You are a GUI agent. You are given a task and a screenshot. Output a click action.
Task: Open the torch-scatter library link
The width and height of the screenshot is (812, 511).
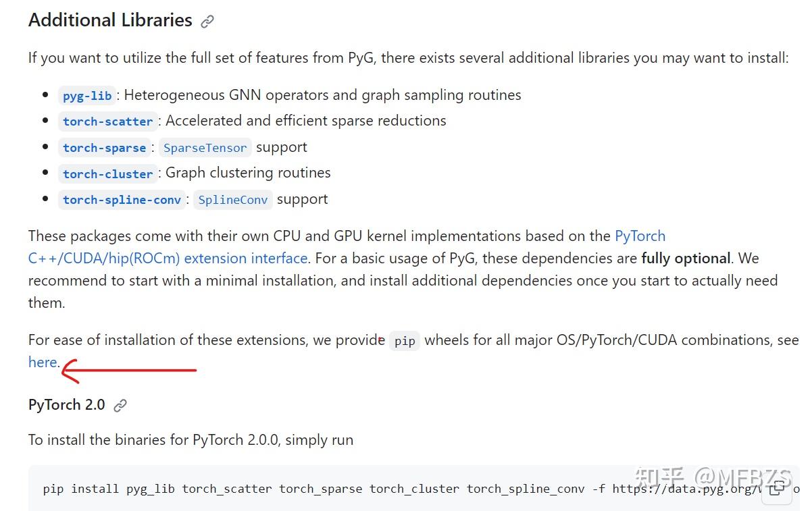108,122
